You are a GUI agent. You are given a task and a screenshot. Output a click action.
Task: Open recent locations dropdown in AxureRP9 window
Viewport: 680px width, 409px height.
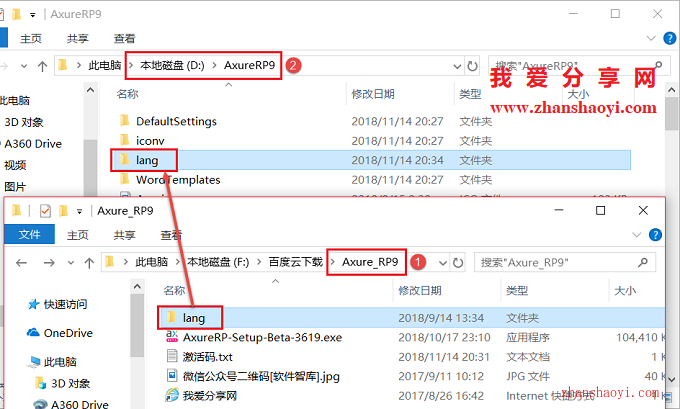(x=24, y=66)
